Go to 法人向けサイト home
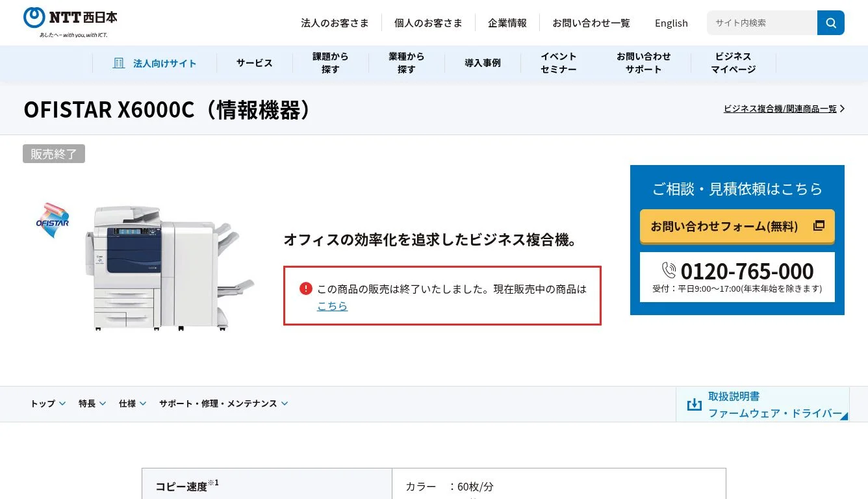868x499 pixels. click(x=155, y=63)
